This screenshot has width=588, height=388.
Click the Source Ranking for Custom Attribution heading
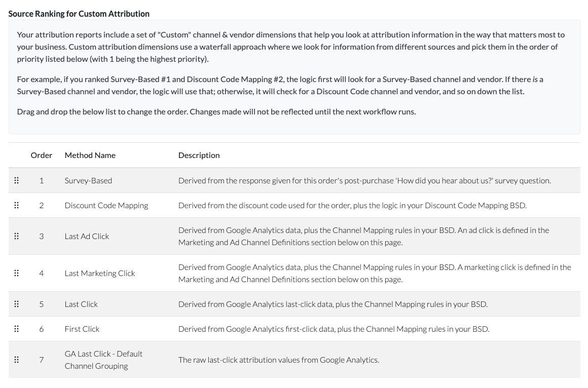79,14
